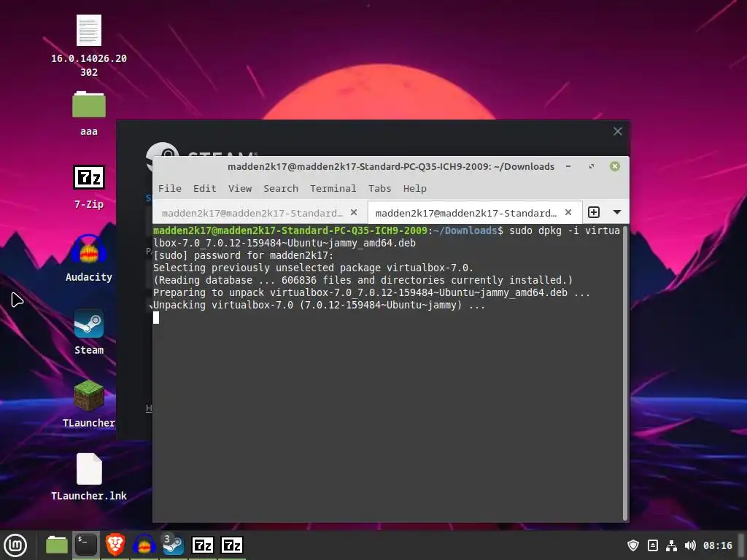Open the File menu in Terminal
Viewport: 747px width, 560px height.
point(169,189)
